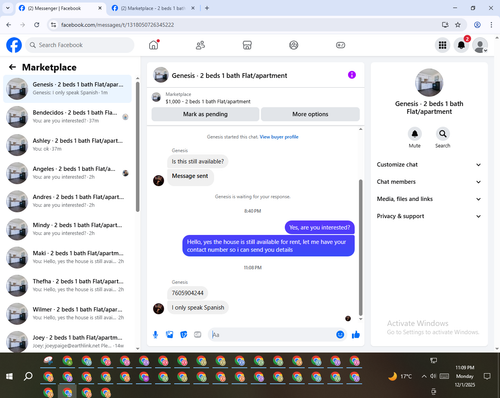Expand Media, files and links section

pyautogui.click(x=429, y=199)
